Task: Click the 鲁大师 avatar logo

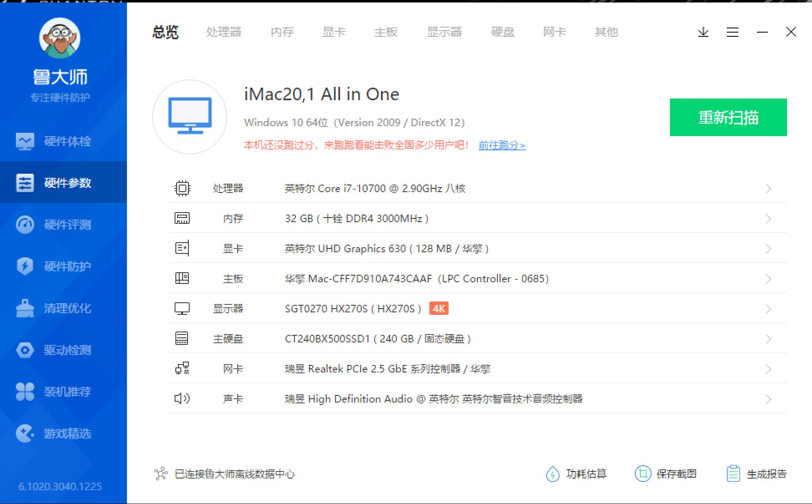Action: pyautogui.click(x=60, y=38)
